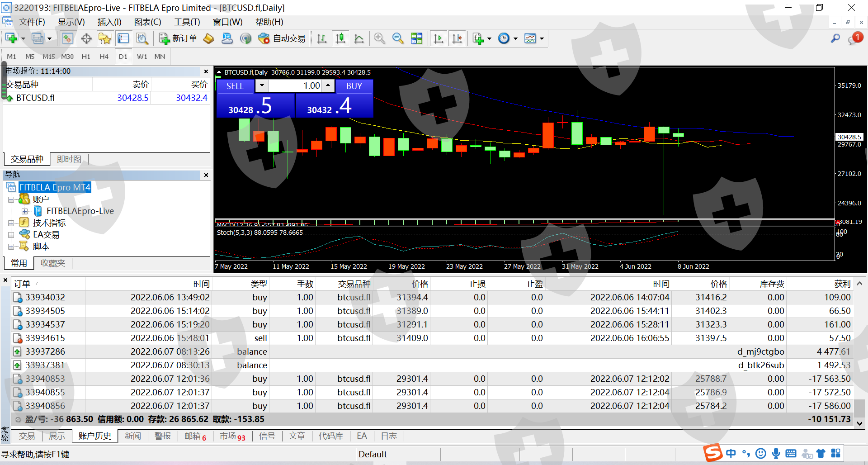Open the search magnifier icon
The width and height of the screenshot is (868, 465).
click(835, 39)
